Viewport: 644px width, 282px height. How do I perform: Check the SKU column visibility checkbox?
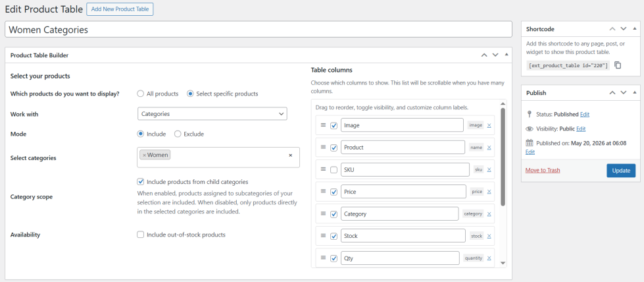tap(334, 169)
